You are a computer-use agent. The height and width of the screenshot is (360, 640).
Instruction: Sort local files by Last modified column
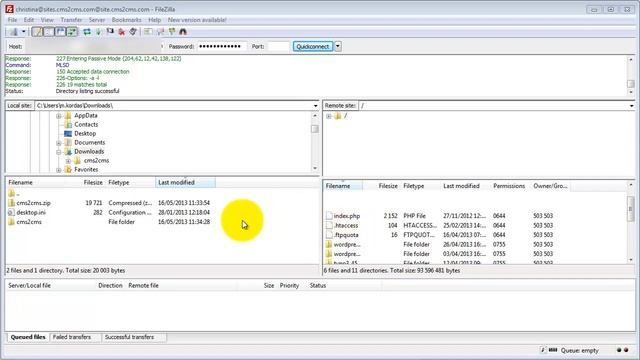[x=185, y=182]
